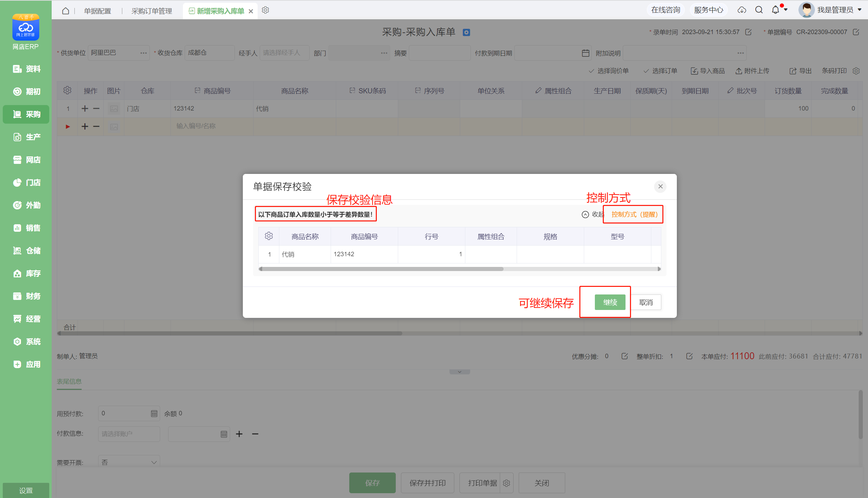
Task: Click 在线咨询 button
Action: [x=665, y=10]
